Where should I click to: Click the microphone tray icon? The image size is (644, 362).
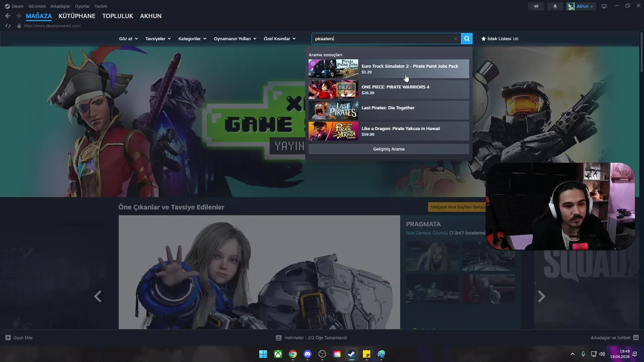583,354
